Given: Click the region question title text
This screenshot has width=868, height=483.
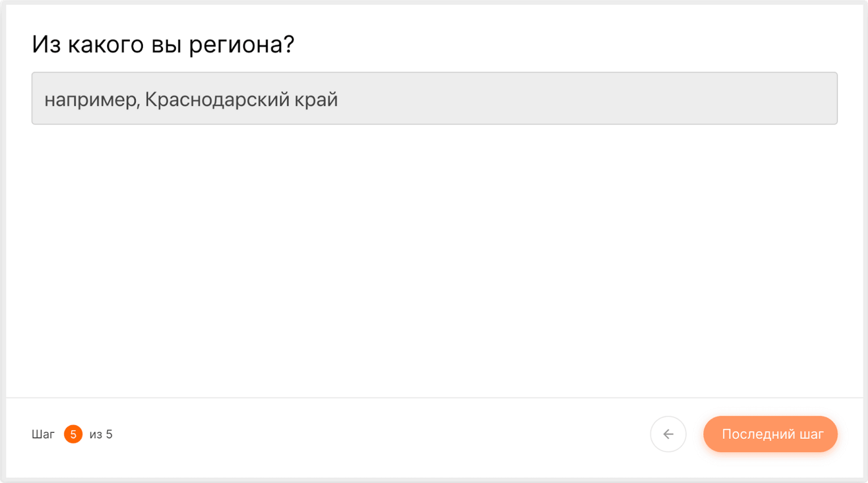Looking at the screenshot, I should [163, 44].
